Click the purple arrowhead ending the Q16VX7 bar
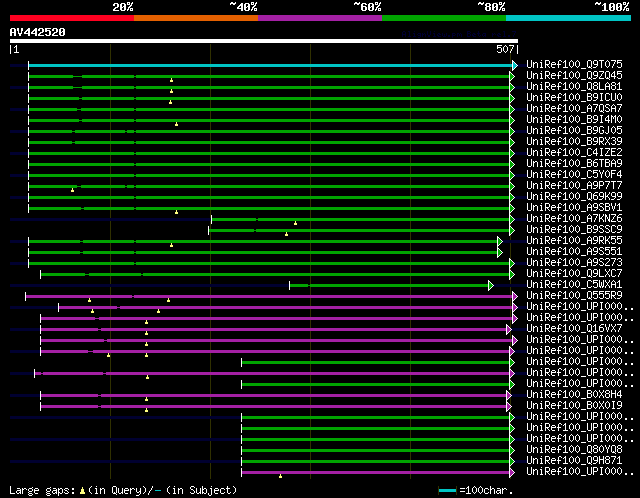640x498 pixels. coord(509,328)
